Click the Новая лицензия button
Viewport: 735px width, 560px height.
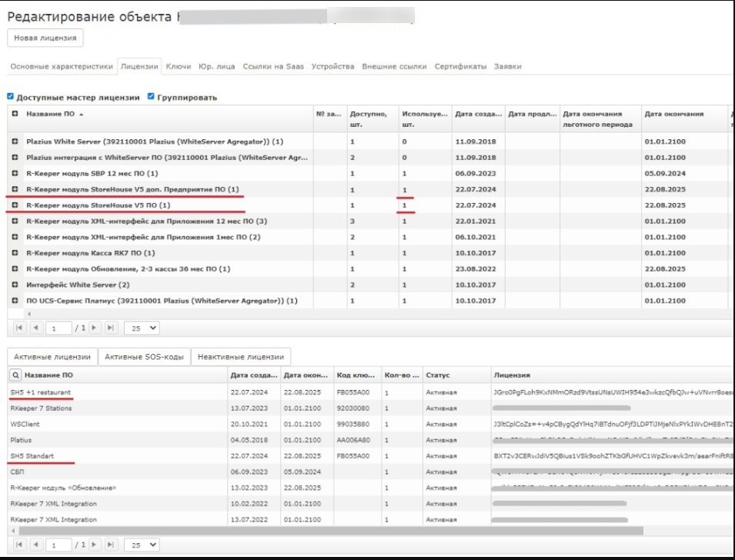coord(45,38)
